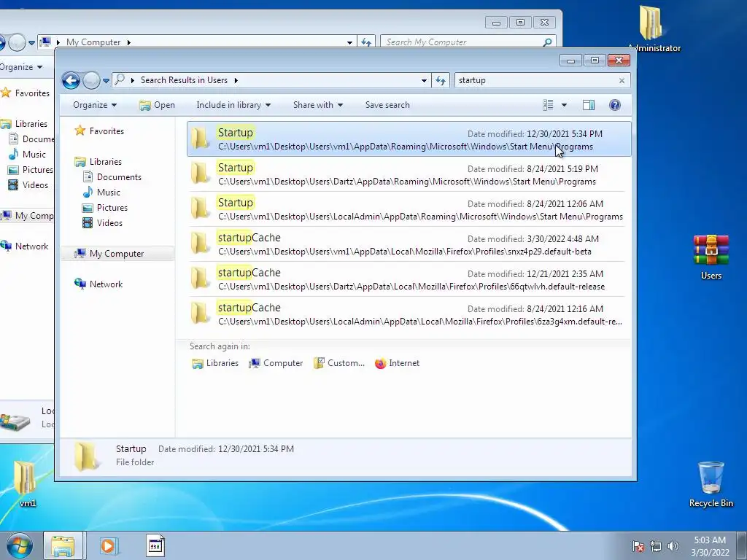Expand address bar history dropdown in Search Results window

(424, 80)
